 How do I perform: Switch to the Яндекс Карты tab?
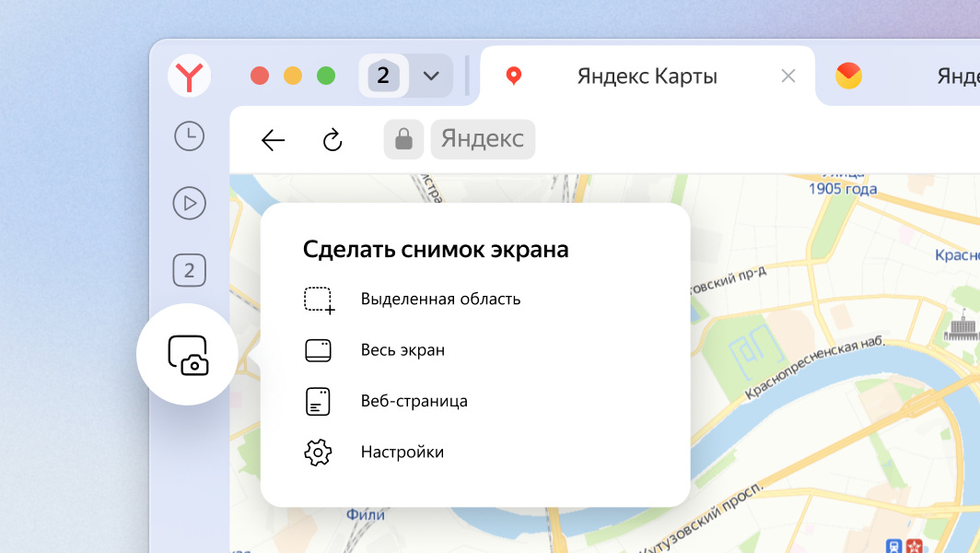pyautogui.click(x=647, y=76)
